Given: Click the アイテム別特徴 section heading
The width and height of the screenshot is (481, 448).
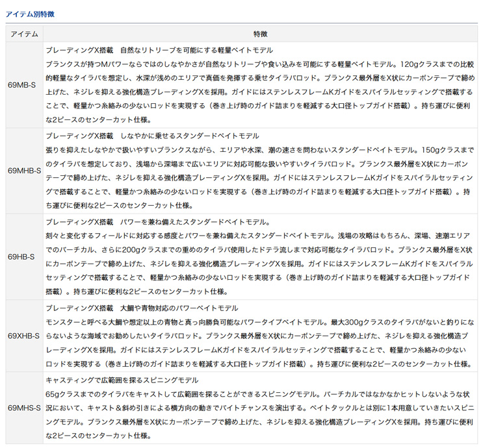Looking at the screenshot, I should tap(31, 13).
